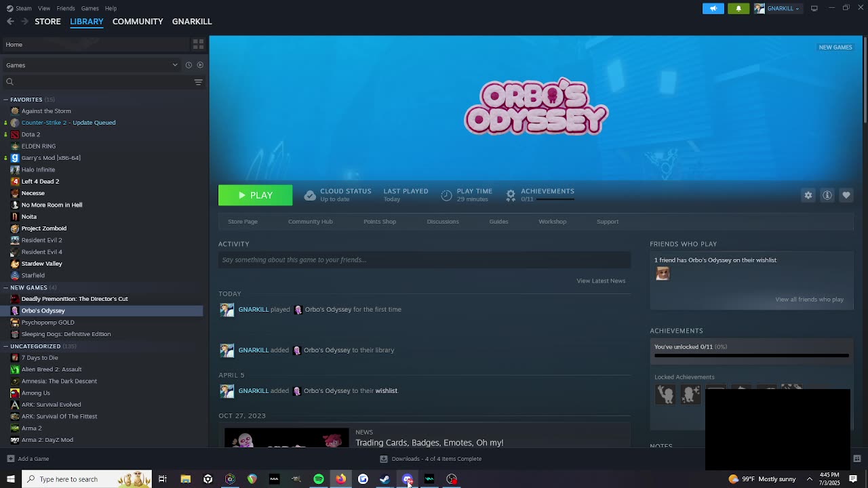Open Add a Game plus icon

click(10, 459)
